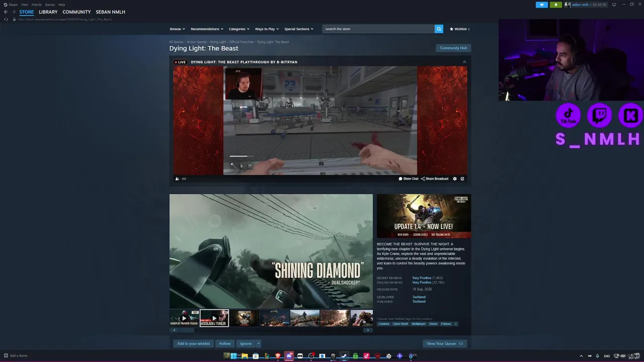Open the Brave browser taskbar icon
The width and height of the screenshot is (644, 362).
click(x=278, y=356)
